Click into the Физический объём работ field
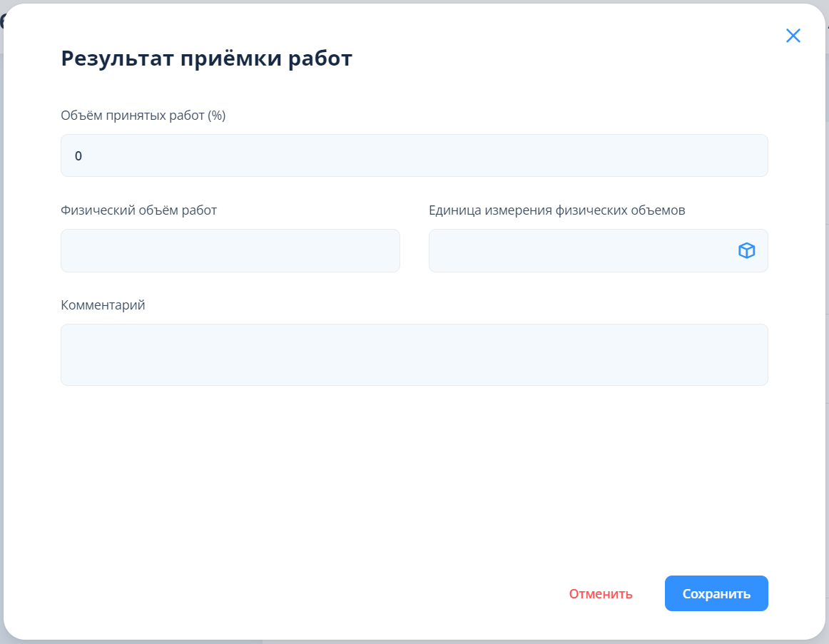Viewport: 829px width, 644px height. click(230, 250)
